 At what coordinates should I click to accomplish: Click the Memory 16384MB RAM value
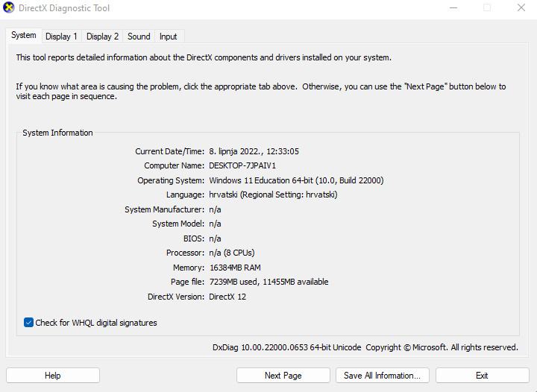235,268
